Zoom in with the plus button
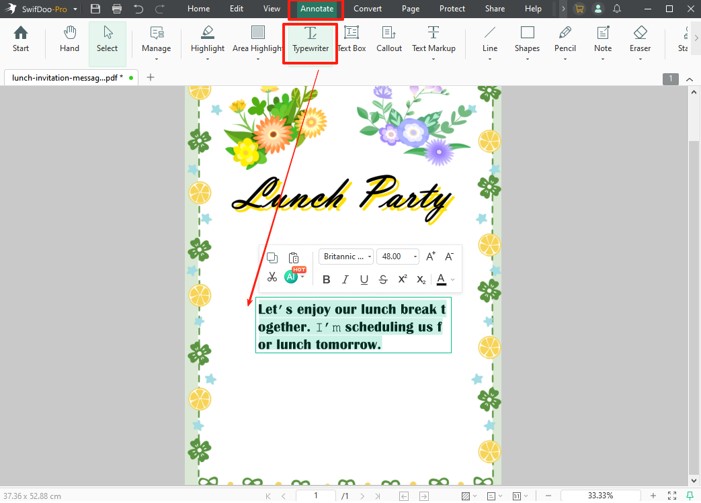This screenshot has height=503, width=701. tap(653, 495)
